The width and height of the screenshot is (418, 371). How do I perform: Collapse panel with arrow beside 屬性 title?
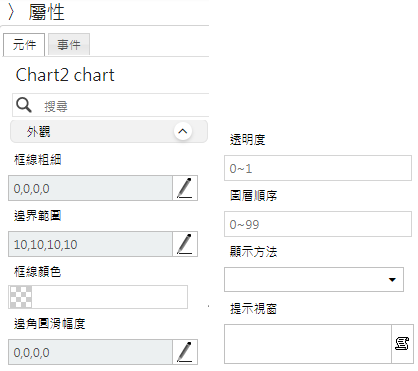(x=11, y=12)
